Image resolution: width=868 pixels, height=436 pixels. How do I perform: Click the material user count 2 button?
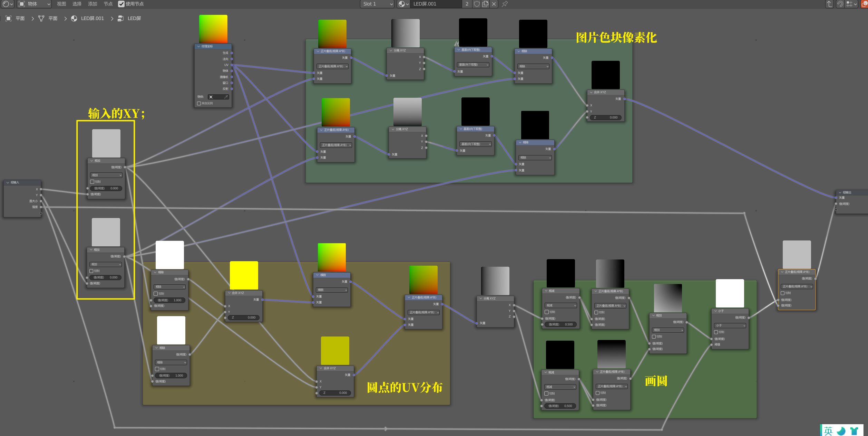pyautogui.click(x=467, y=4)
